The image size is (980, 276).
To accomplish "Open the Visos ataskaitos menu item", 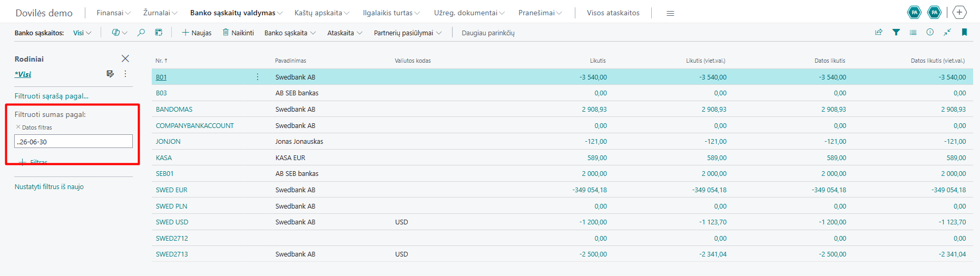I will [613, 13].
